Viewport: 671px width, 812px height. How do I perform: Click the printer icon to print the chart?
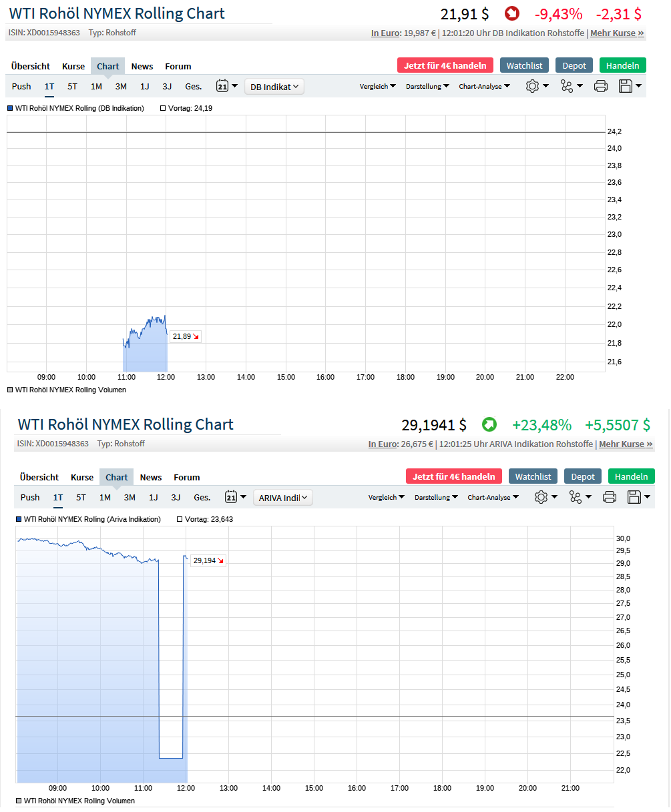tap(600, 86)
